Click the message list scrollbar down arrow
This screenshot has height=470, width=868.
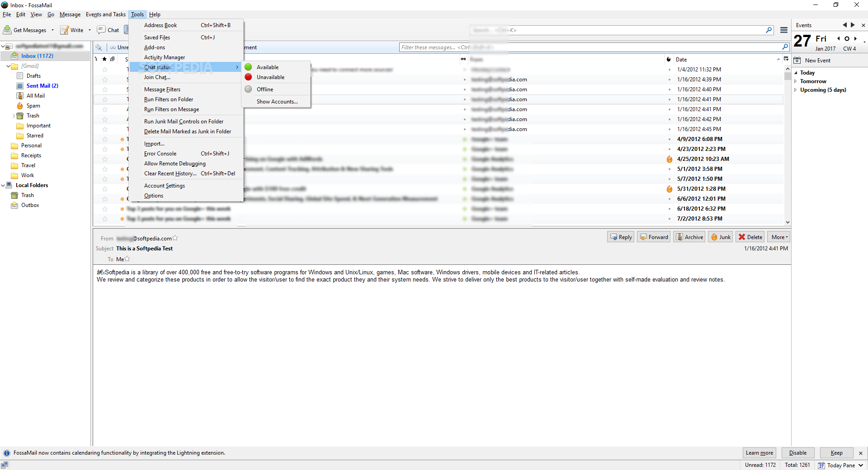coord(788,222)
